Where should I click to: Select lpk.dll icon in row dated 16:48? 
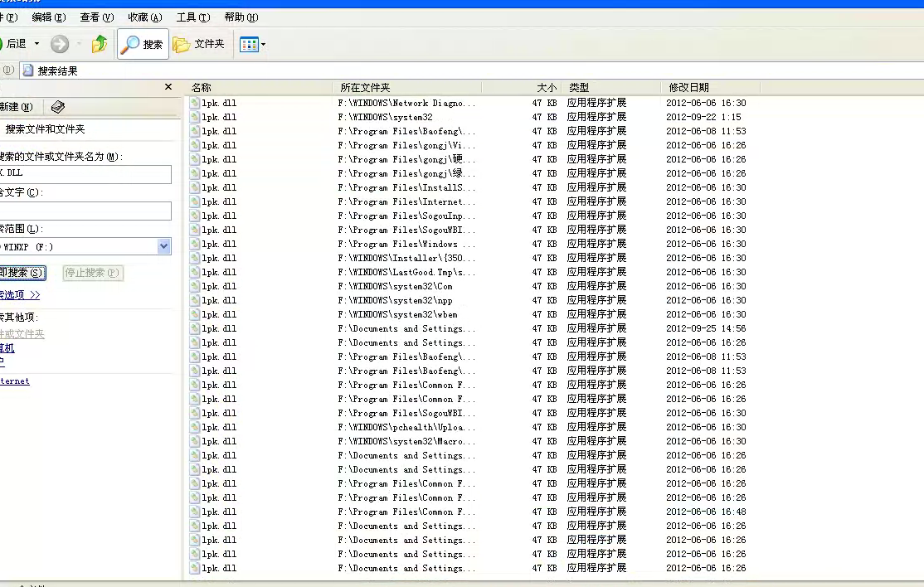point(195,512)
